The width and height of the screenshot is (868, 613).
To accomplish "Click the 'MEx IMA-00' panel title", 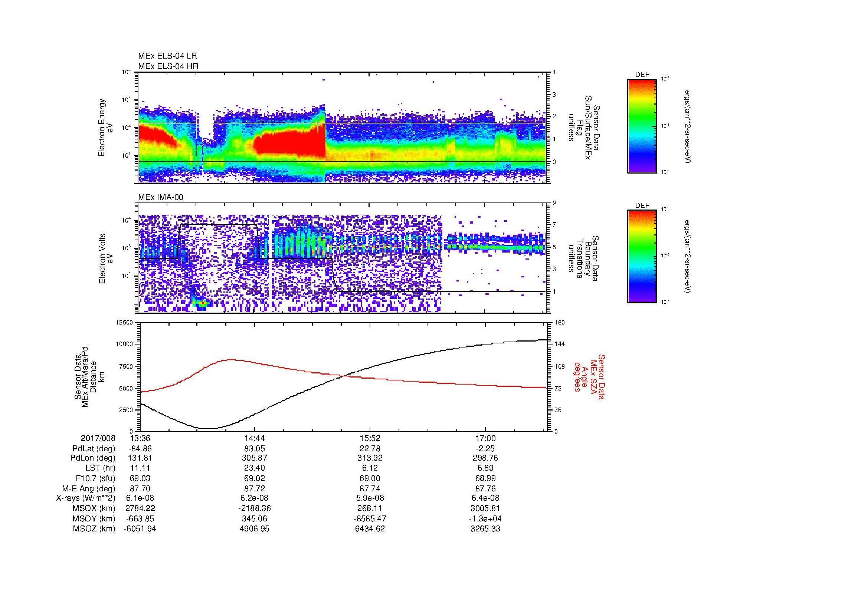I will coord(161,197).
